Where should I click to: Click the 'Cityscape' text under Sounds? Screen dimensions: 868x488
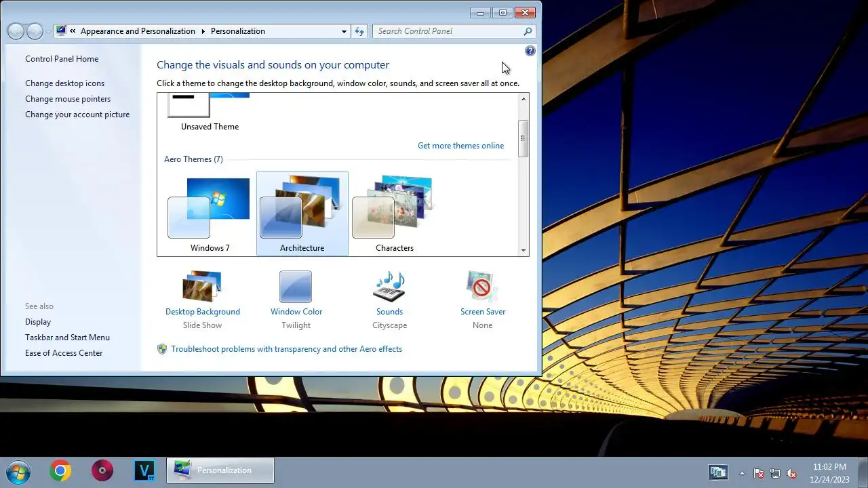(389, 325)
